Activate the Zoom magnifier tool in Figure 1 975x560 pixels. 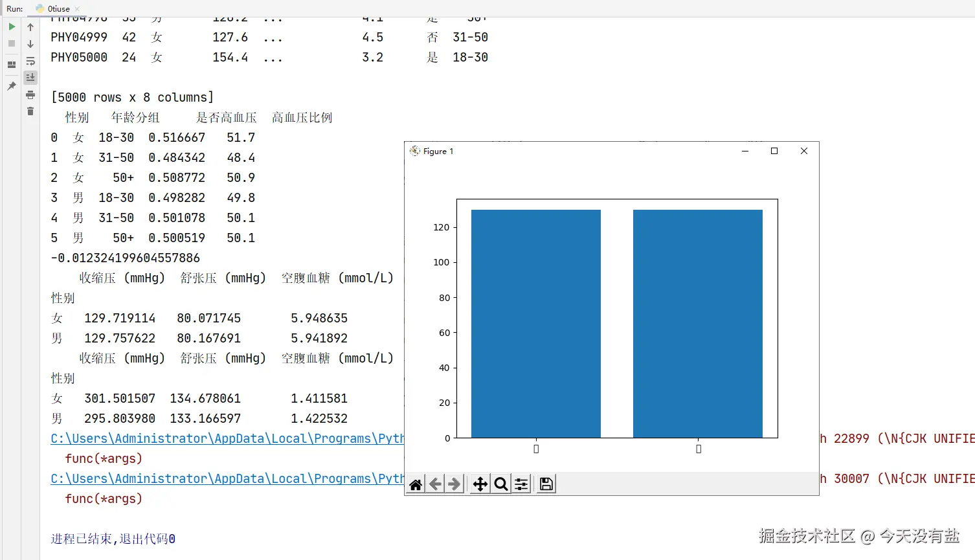(500, 484)
